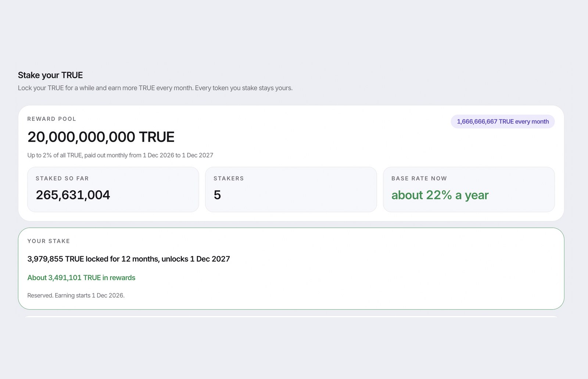This screenshot has height=379, width=588.
Task: Click the 'Lock your TRUE for a while' description
Action: coord(155,88)
